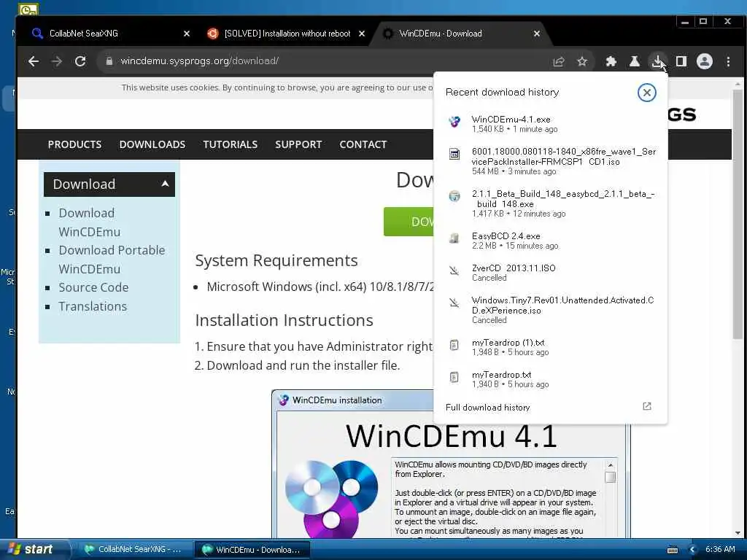The width and height of the screenshot is (747, 560).
Task: Select the WinCDEmu - Download tab
Action: click(461, 34)
